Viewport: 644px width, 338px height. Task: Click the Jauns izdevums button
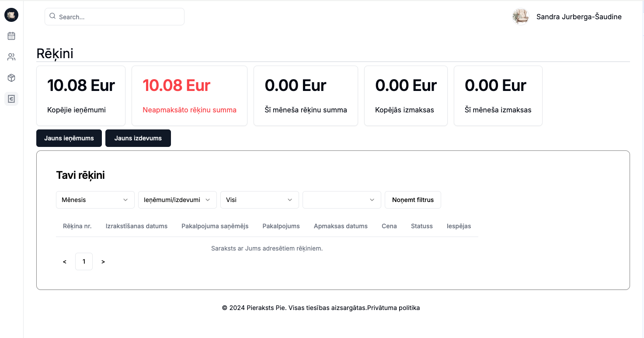(x=138, y=138)
